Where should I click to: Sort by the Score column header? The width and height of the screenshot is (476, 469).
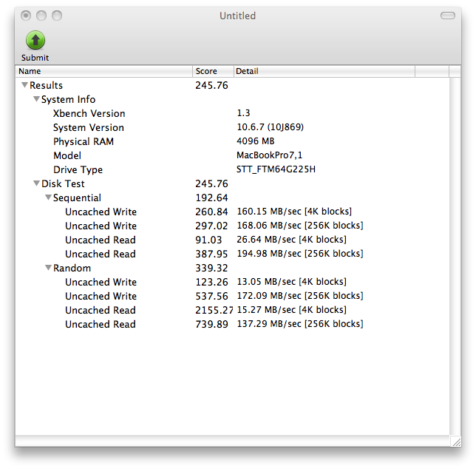[213, 71]
